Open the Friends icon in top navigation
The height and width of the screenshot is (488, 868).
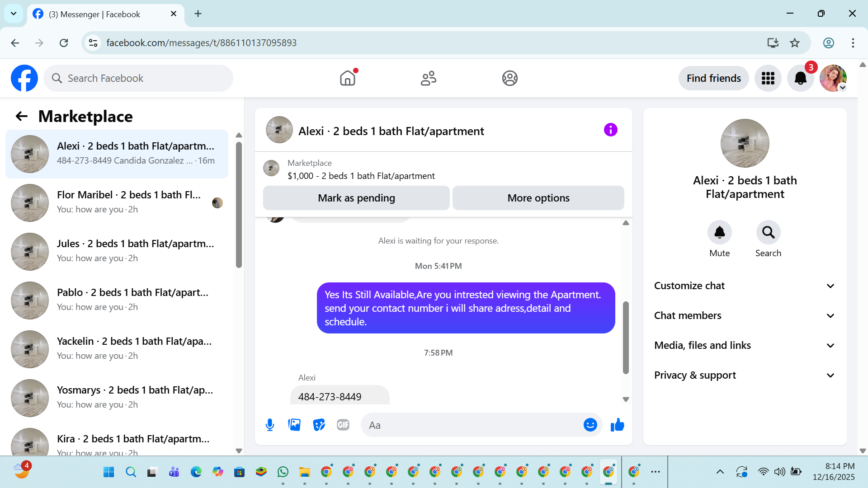[x=429, y=78]
